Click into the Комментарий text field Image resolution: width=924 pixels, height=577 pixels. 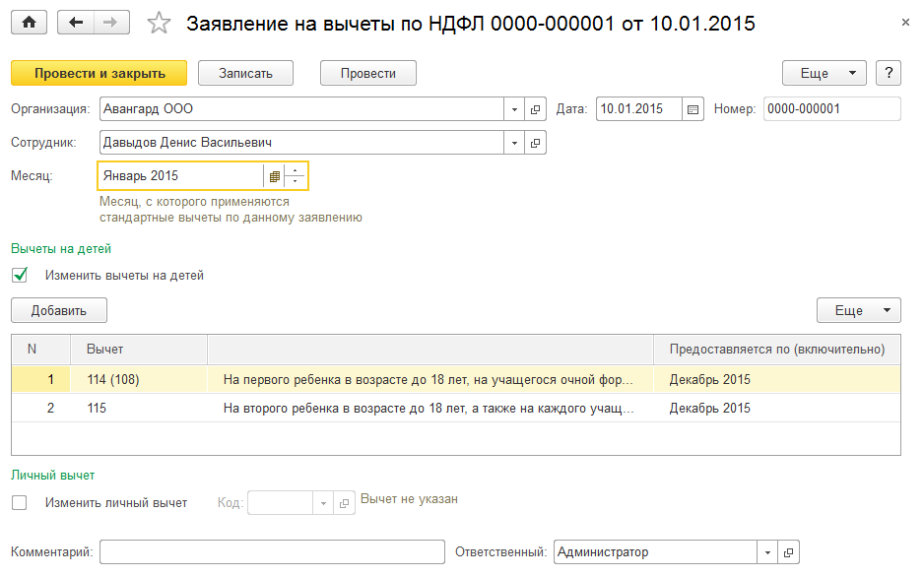[272, 552]
